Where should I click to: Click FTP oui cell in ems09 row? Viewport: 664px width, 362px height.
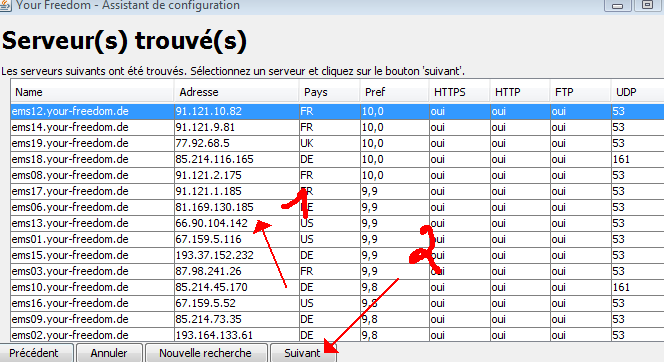[x=581, y=319]
